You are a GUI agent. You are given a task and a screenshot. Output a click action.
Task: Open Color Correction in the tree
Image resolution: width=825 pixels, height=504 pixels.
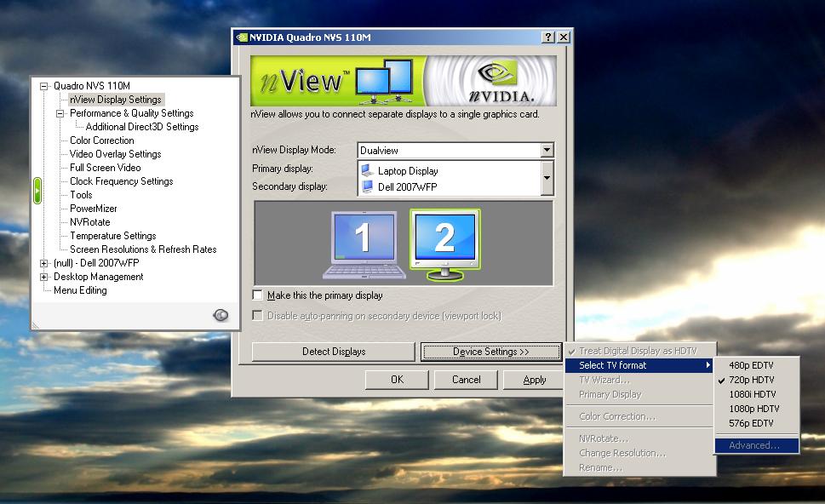click(x=102, y=140)
